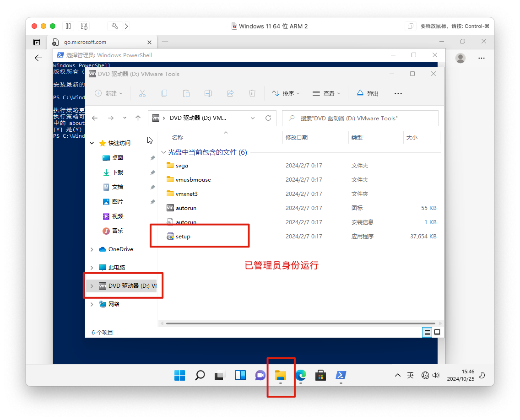Open 下载 in quick access
This screenshot has width=520, height=420.
(113, 172)
